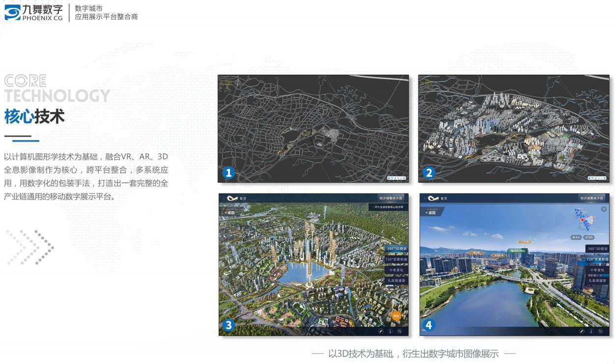Select the annotation pen icon in screenshot 3's bottom toolbar
Image resolution: width=615 pixels, height=364 pixels.
[380, 331]
